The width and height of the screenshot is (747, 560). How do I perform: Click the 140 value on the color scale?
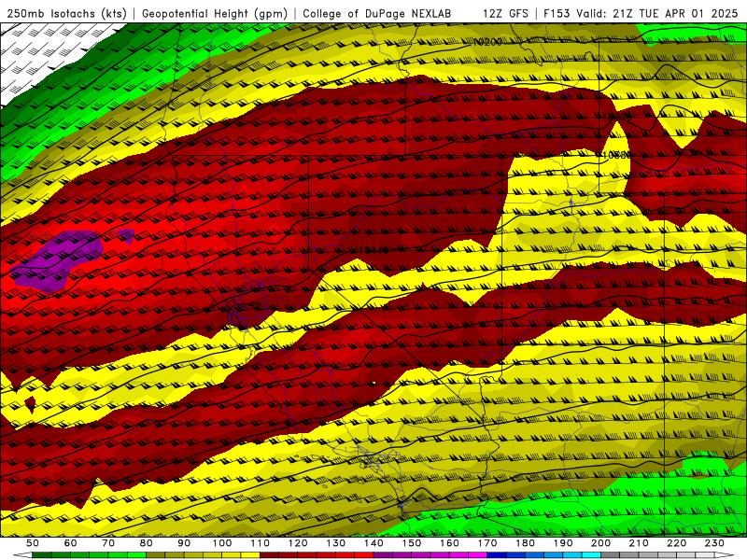373,543
